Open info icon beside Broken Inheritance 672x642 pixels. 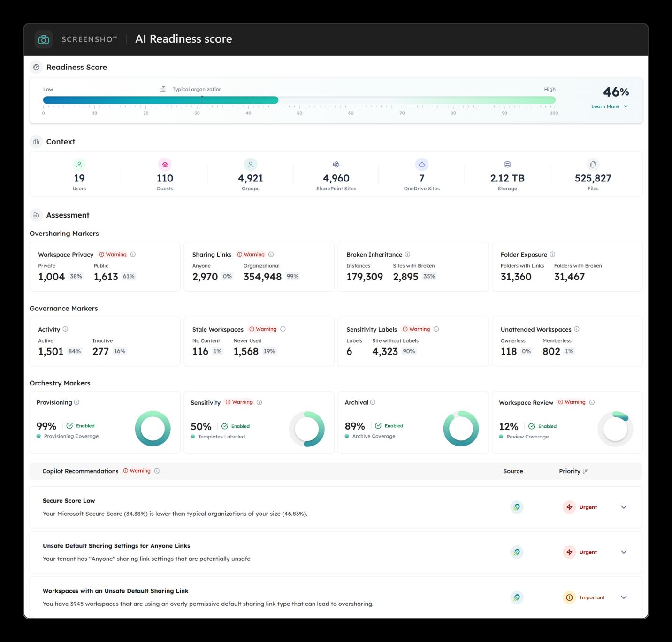(x=407, y=254)
